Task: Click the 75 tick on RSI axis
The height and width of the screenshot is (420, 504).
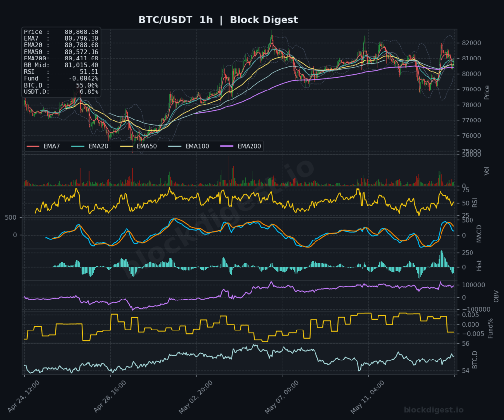Action: (466, 190)
